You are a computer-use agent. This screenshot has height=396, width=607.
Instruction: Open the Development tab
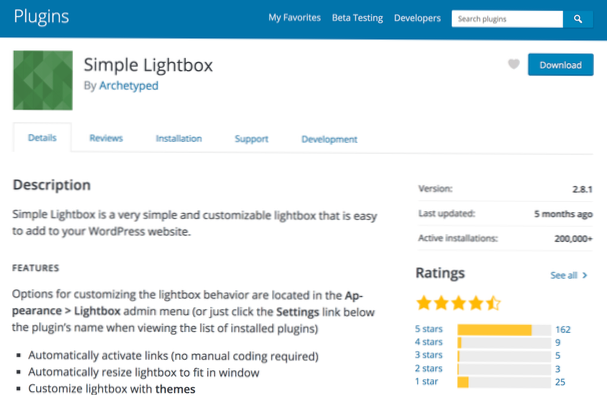coord(329,139)
